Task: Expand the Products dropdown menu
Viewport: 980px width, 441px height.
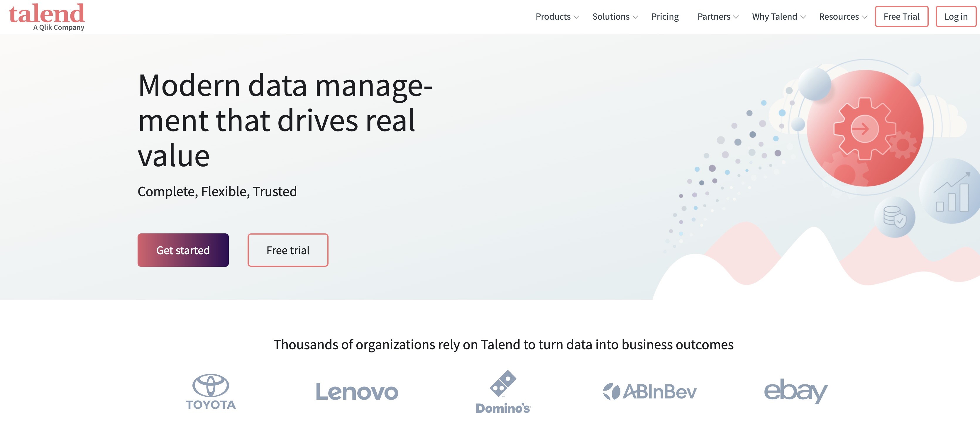Action: (557, 17)
